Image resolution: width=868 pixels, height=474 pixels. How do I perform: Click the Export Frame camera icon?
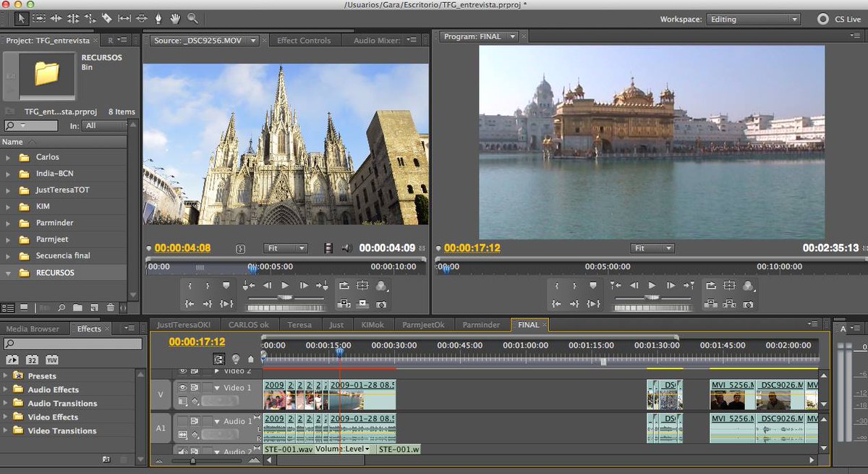point(381,305)
